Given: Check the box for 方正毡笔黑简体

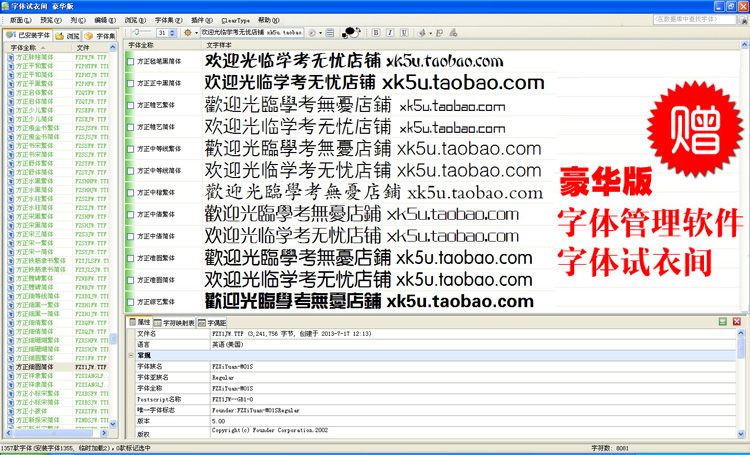Looking at the screenshot, I should coord(130,61).
